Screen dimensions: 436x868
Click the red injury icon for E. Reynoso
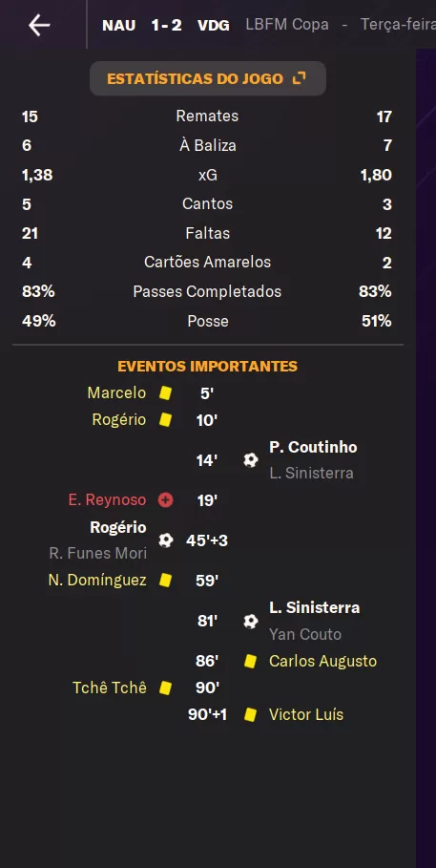coord(165,500)
